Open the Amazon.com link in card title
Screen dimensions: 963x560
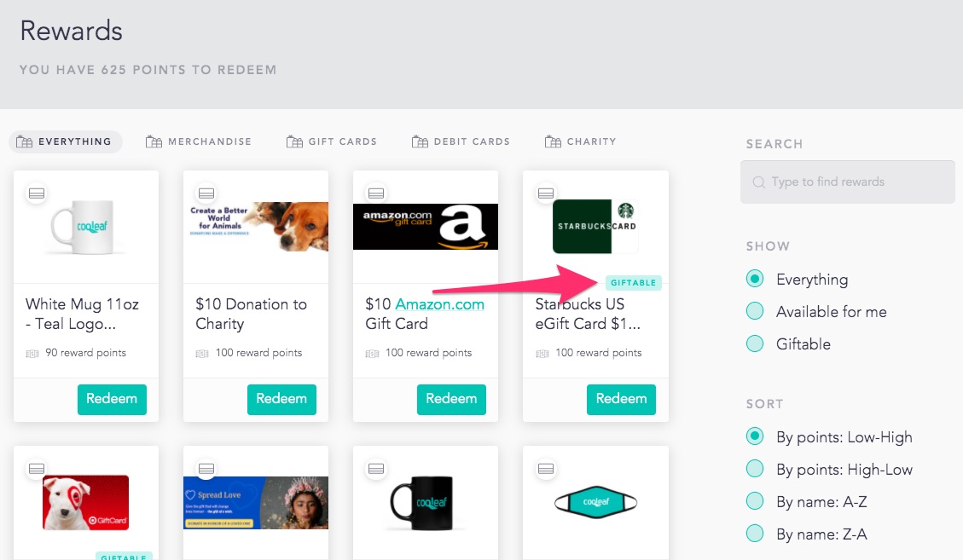(x=440, y=304)
